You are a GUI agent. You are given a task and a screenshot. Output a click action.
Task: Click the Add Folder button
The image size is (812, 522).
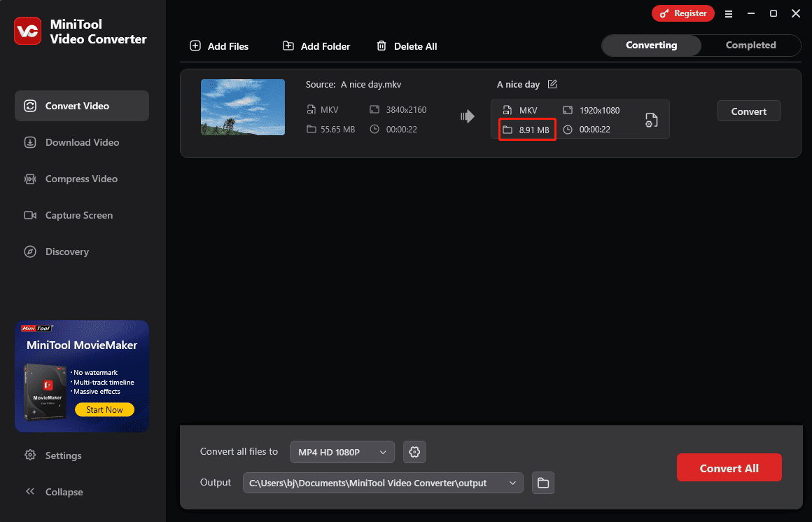(x=316, y=46)
